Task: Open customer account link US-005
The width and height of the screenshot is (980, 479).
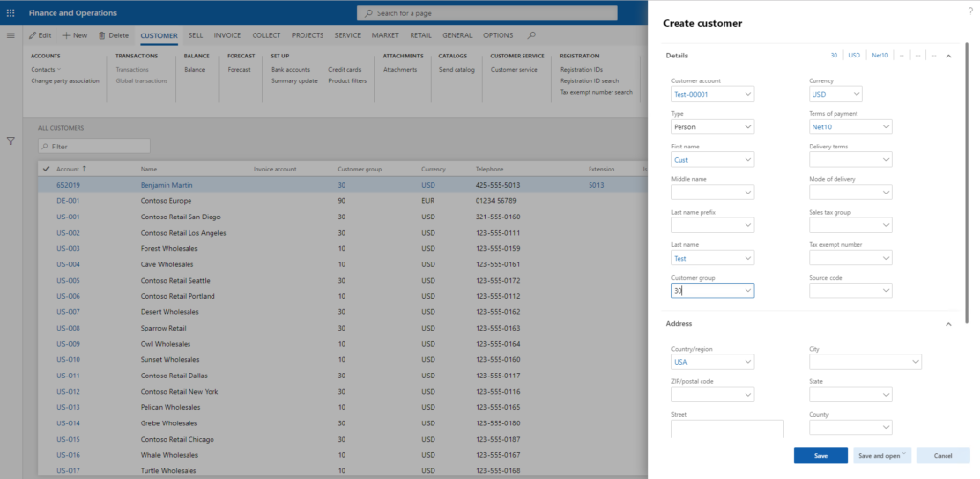Action: click(68, 280)
